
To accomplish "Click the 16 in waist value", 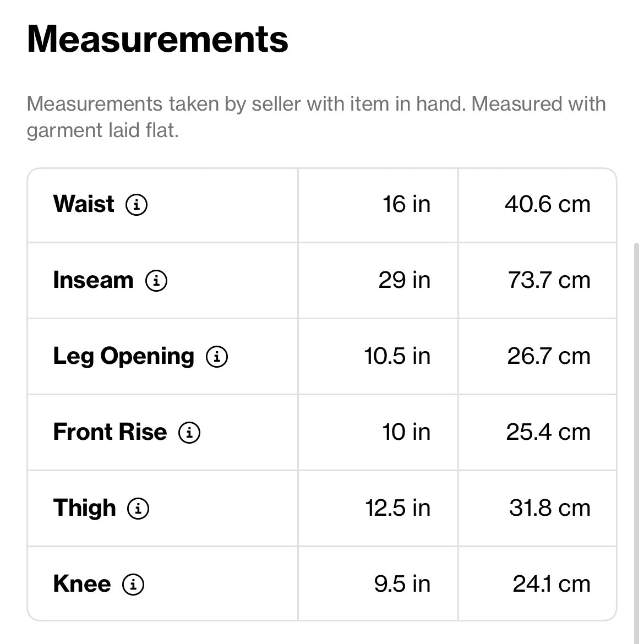I will [406, 204].
